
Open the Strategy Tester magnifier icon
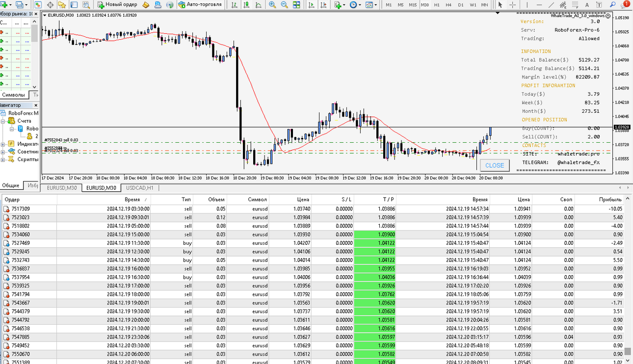click(x=86, y=5)
